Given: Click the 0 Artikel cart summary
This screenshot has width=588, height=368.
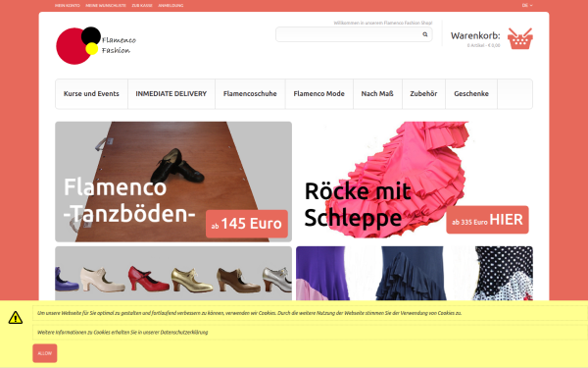Looking at the screenshot, I should [x=483, y=45].
